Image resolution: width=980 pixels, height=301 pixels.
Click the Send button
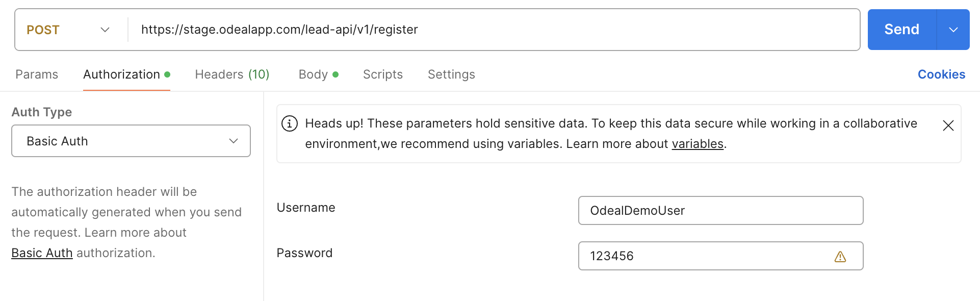901,30
